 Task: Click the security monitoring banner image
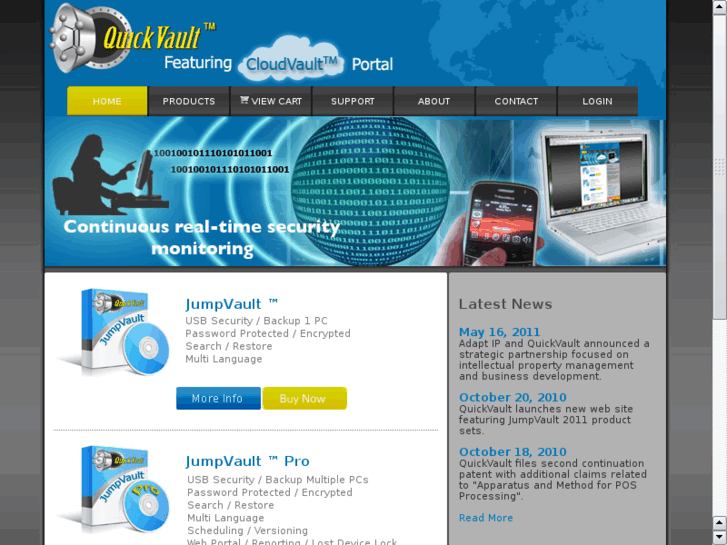[355, 192]
